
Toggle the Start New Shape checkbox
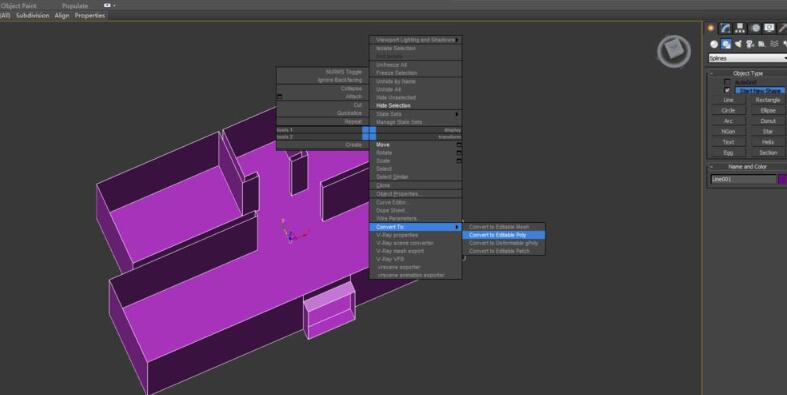[727, 90]
